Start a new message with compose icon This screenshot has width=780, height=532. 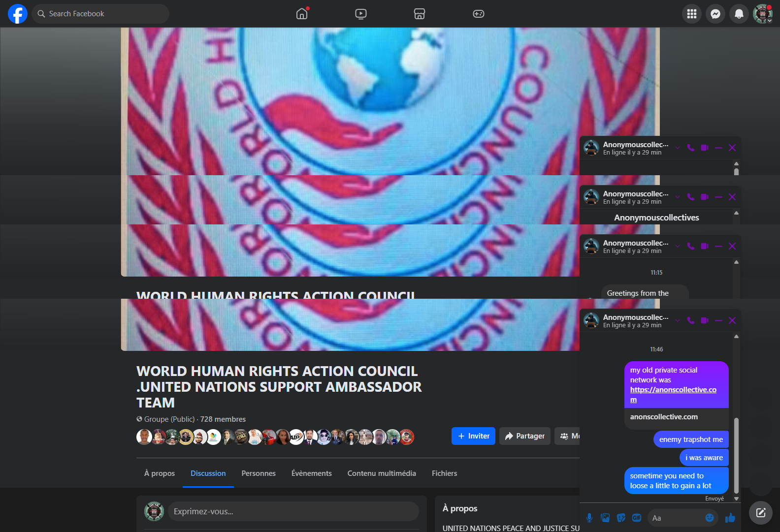coord(761,513)
